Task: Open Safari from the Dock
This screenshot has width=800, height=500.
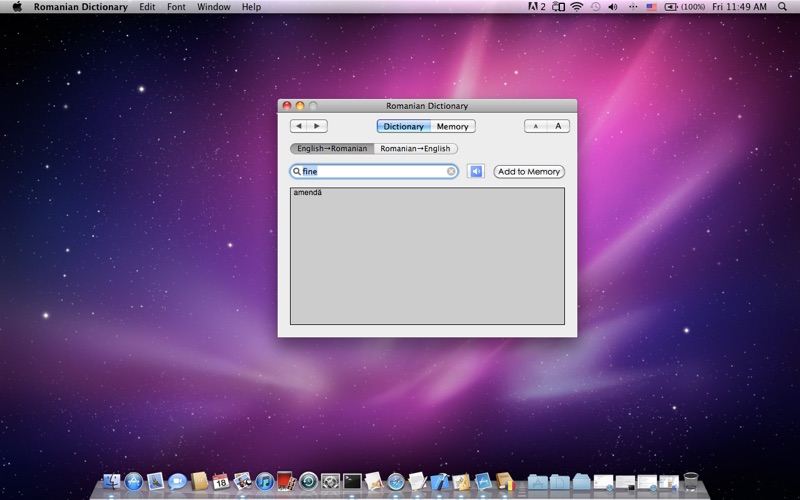Action: [396, 481]
